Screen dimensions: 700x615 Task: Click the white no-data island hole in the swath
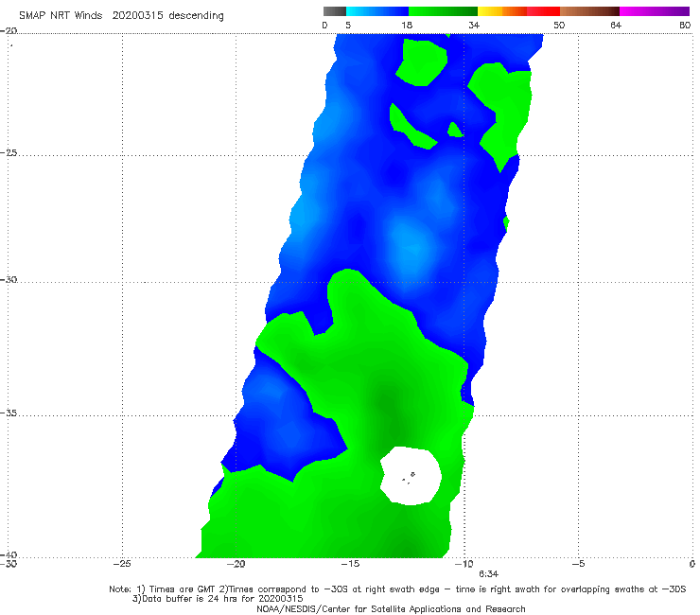tap(411, 476)
